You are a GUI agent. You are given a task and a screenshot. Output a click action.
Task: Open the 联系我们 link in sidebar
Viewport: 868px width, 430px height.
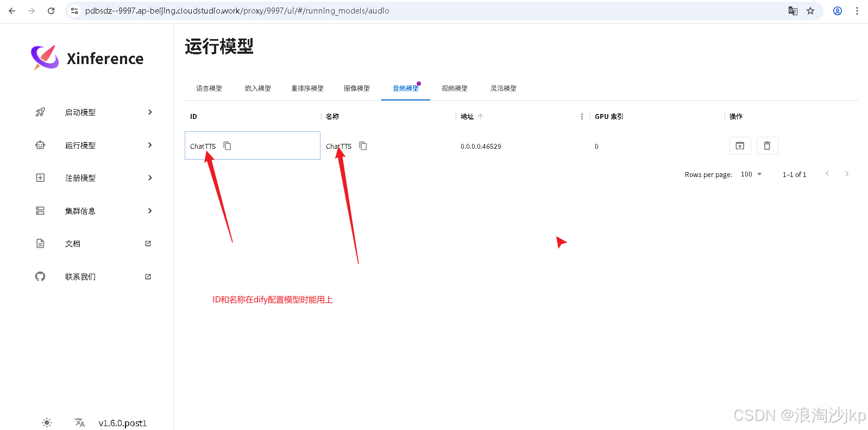click(x=80, y=277)
